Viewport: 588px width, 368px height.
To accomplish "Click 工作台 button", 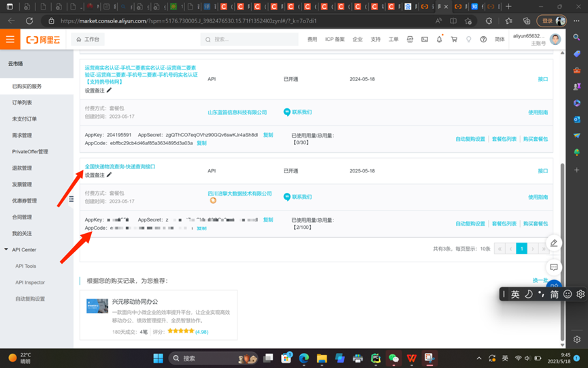I will point(88,39).
